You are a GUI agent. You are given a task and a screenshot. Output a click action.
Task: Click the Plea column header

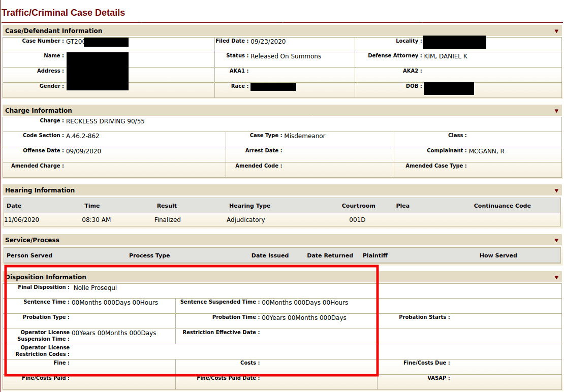(x=402, y=206)
